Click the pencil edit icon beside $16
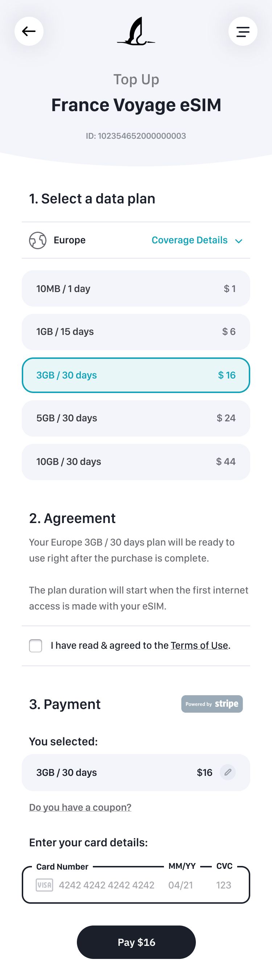Viewport: 272px width, 980px height. click(227, 772)
